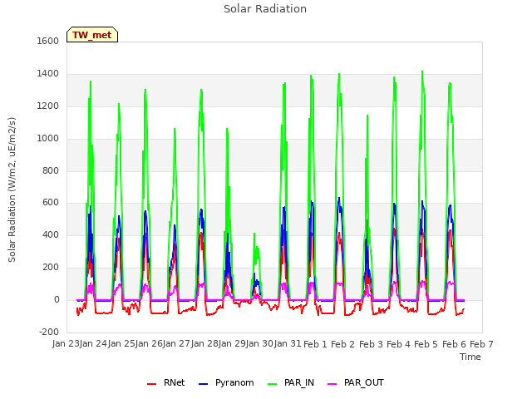Click the -200 y-axis tick label
This screenshot has height=399, width=532.
coord(49,332)
